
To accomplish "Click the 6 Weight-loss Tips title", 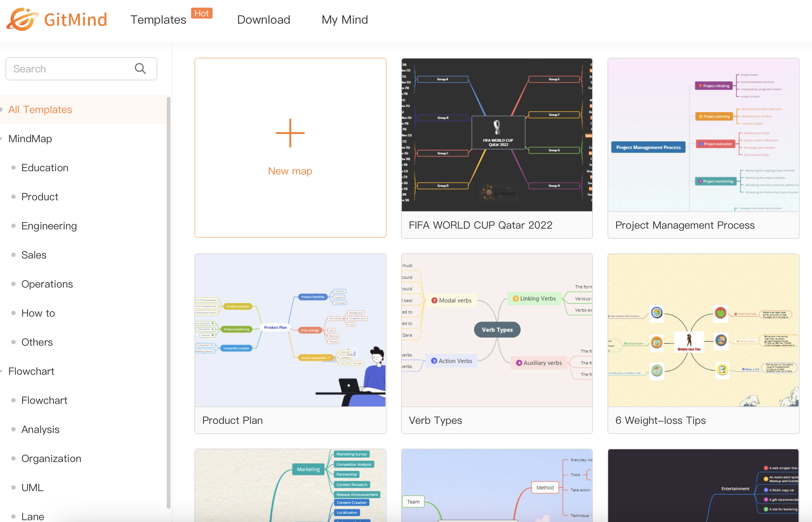I will pyautogui.click(x=660, y=420).
